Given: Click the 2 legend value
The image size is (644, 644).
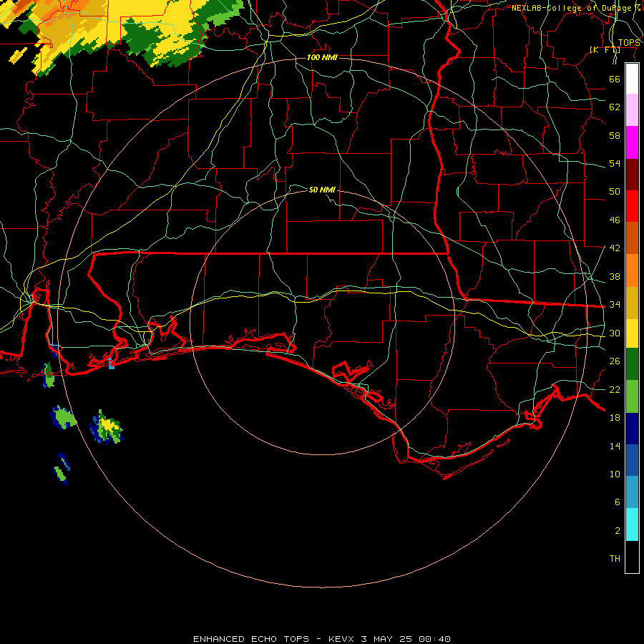Looking at the screenshot, I should (x=617, y=531).
